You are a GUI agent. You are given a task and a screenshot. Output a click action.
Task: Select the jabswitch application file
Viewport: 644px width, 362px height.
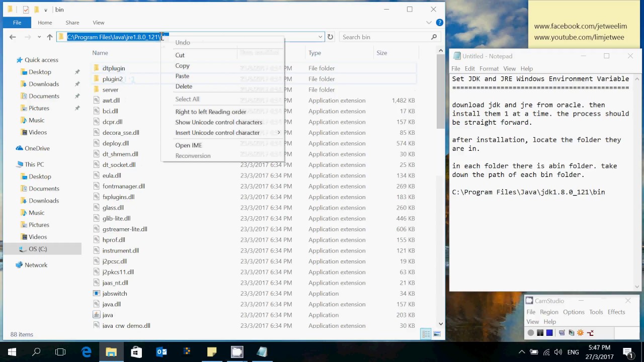click(x=115, y=294)
